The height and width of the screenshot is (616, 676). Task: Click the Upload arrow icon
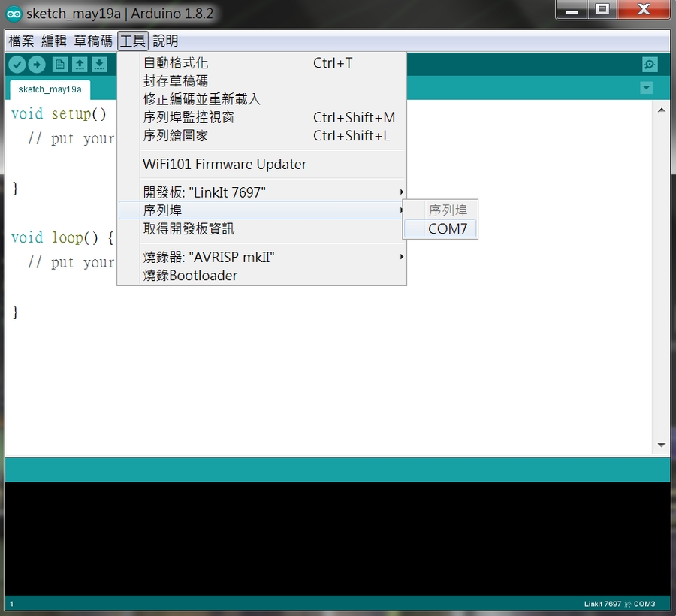36,65
